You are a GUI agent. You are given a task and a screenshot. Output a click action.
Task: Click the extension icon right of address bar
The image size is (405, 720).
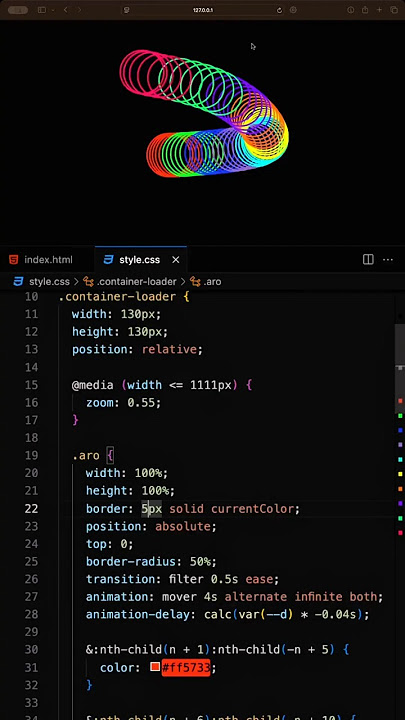pyautogui.click(x=293, y=10)
